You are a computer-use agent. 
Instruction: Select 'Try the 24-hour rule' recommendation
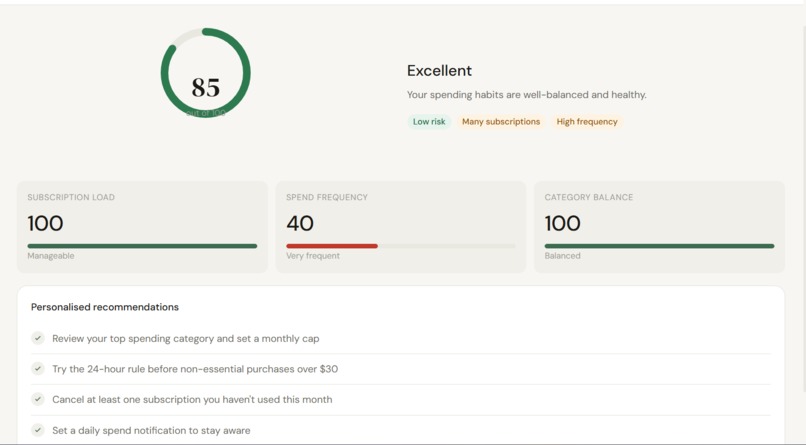(x=401, y=369)
